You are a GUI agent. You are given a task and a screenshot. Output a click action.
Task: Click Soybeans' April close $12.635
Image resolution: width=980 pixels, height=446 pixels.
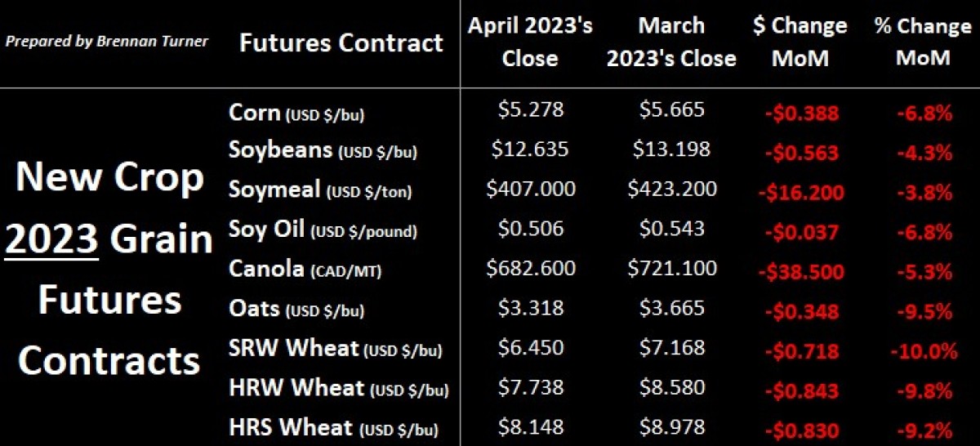(x=530, y=149)
